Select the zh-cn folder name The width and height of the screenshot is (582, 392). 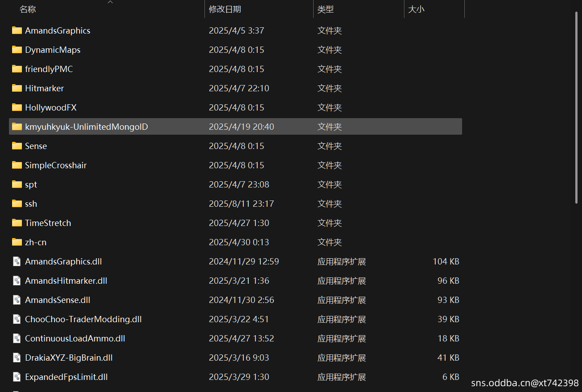36,242
